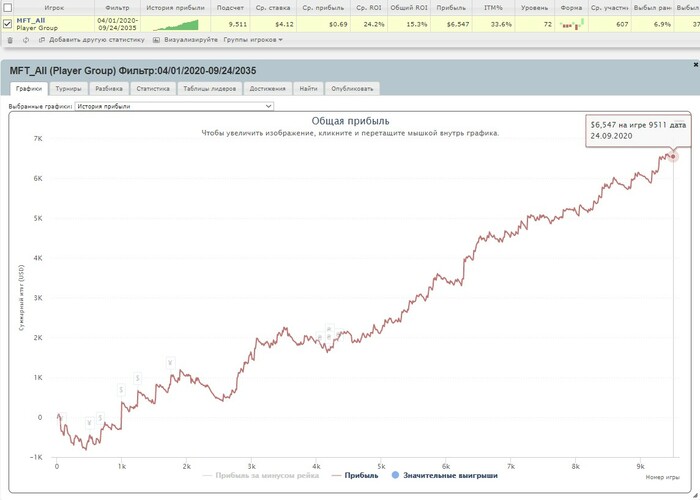Click the 6.9% early finish value
700x500 pixels.
(662, 25)
